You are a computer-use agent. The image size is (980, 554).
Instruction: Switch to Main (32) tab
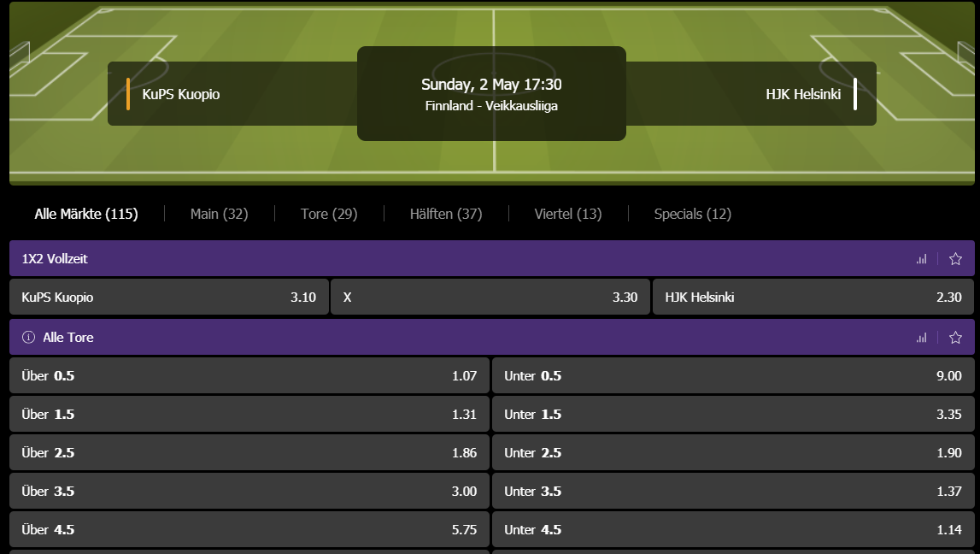tap(219, 214)
